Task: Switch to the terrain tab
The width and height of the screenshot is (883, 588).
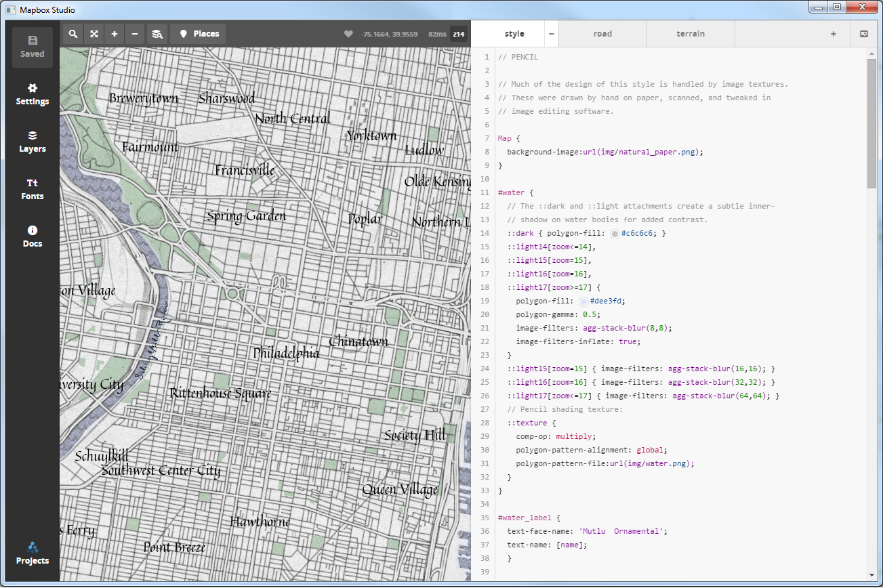Action: pyautogui.click(x=690, y=34)
